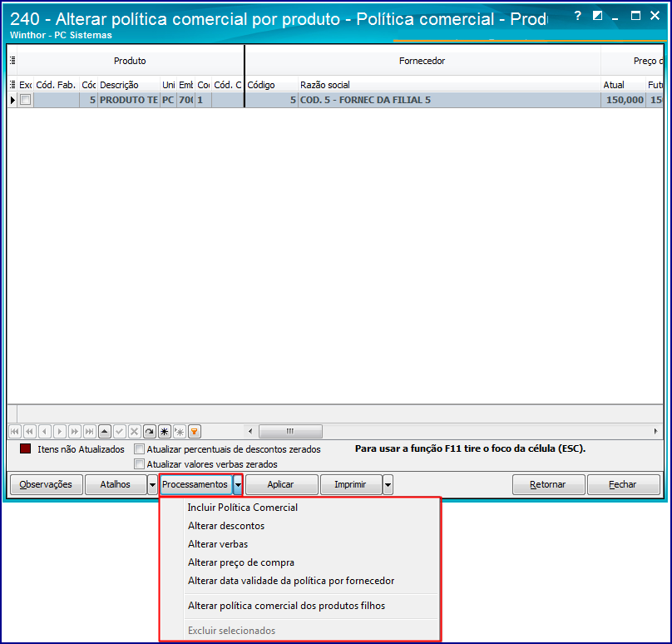Click the Código column header
The height and width of the screenshot is (644, 672).
(271, 85)
